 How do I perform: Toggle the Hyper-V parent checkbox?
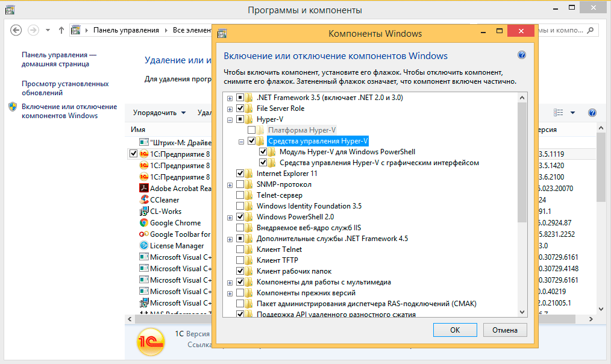coord(240,119)
